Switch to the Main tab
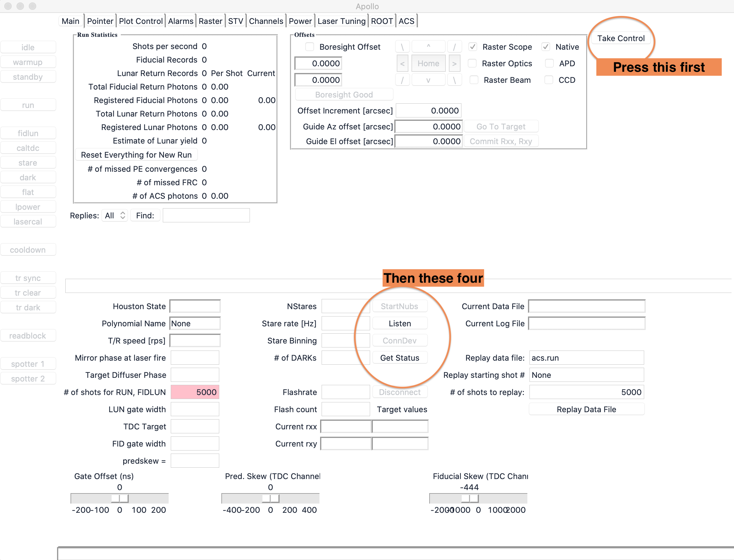 click(x=71, y=21)
